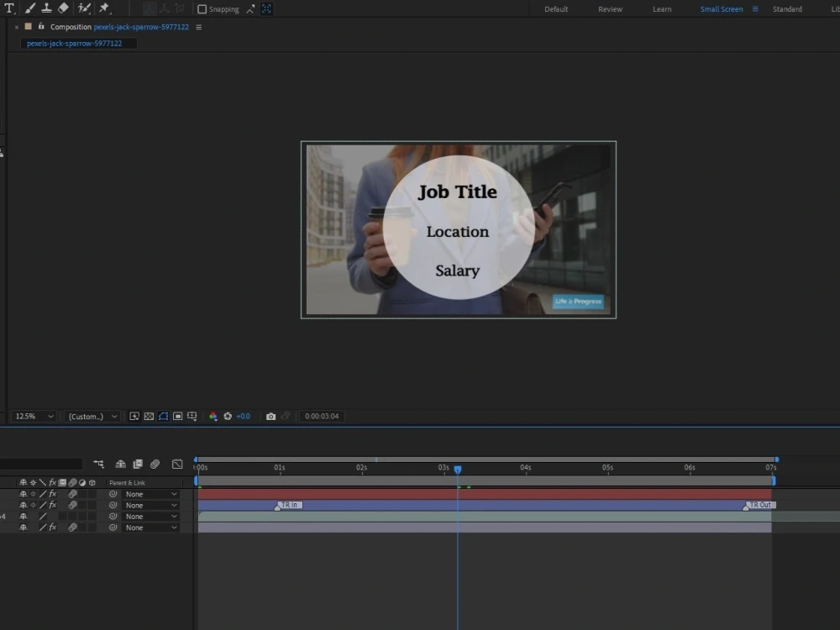Open grid and guide options
The height and width of the screenshot is (630, 840).
(192, 417)
